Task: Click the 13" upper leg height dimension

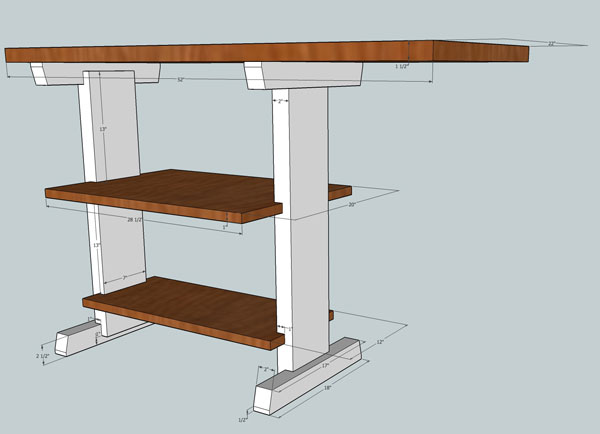Action: click(x=102, y=129)
